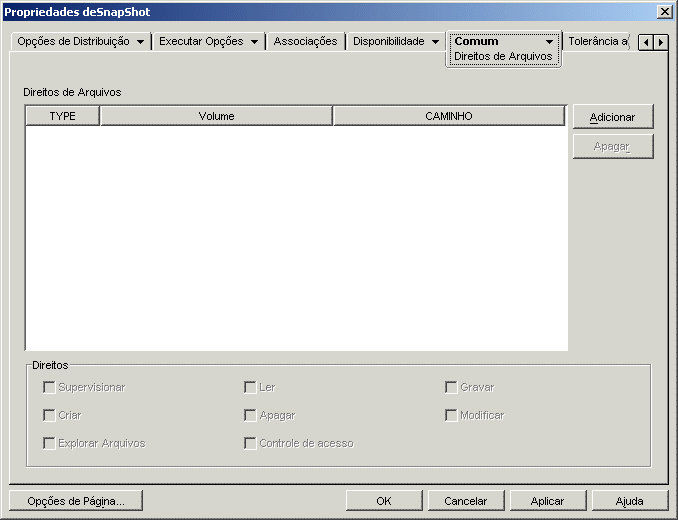Enable the Modificar checkbox
678x520 pixels.
[451, 415]
